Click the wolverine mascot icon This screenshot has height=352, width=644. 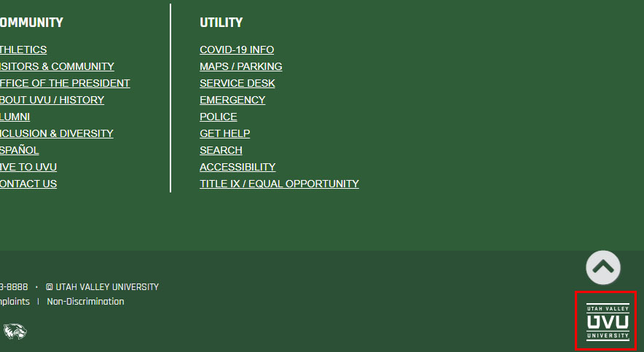(x=15, y=332)
